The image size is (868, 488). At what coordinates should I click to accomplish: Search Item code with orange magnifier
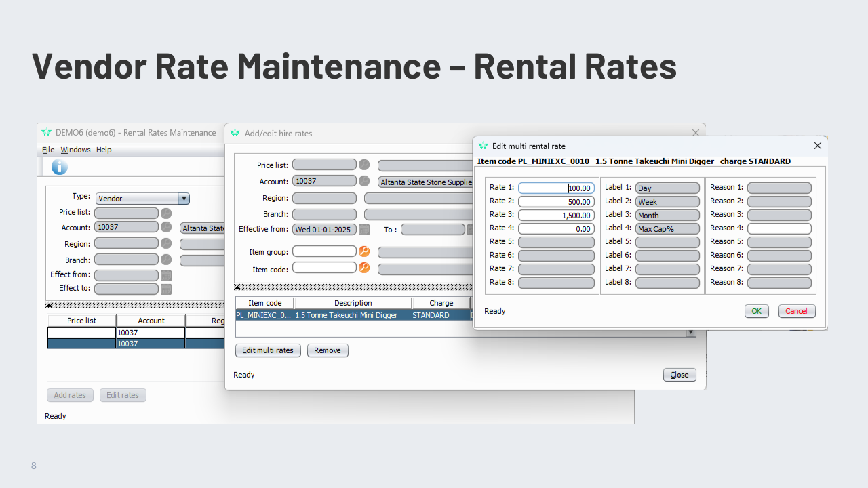(x=364, y=268)
